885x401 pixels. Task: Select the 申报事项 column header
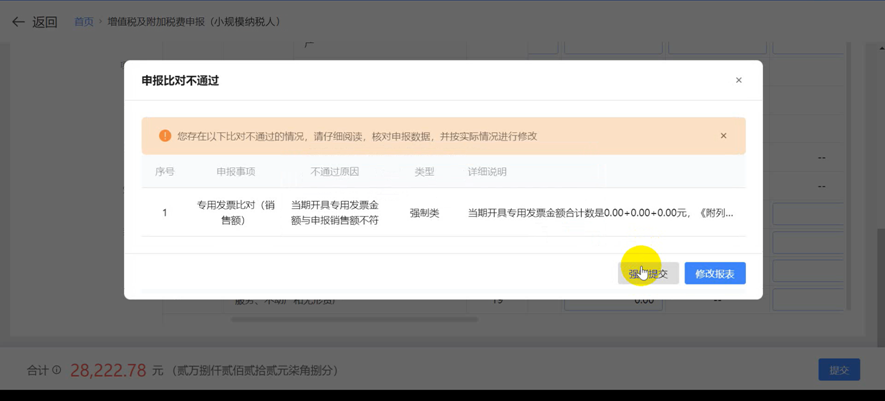[x=236, y=172]
